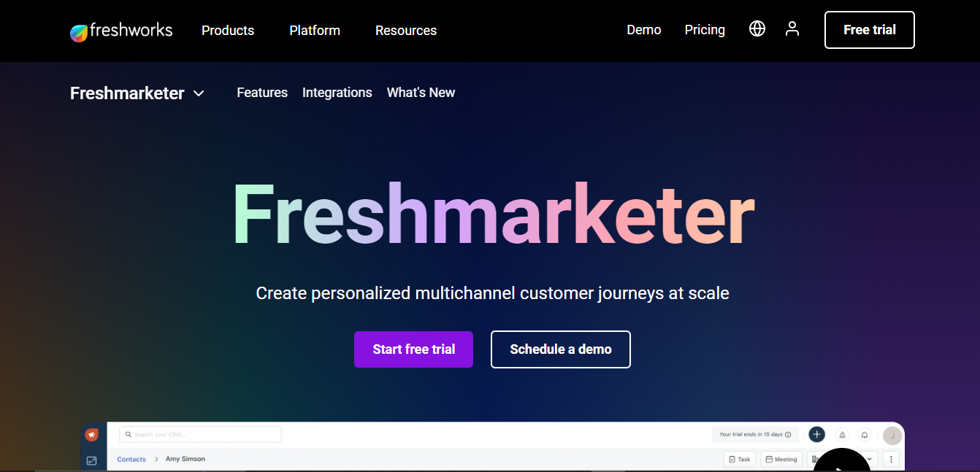The image size is (980, 472).
Task: Open the Integrations tab
Action: click(337, 93)
